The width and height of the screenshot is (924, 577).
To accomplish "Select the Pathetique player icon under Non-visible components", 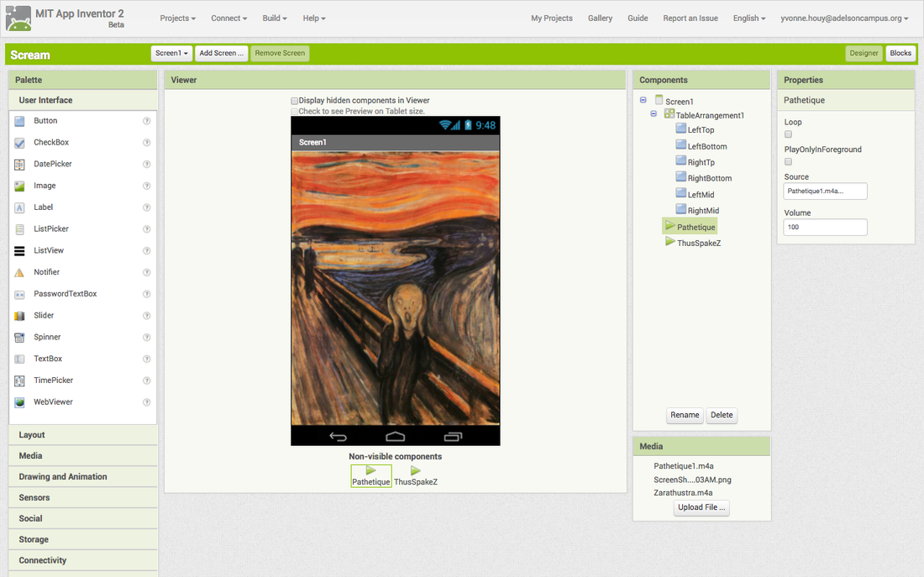I will [x=370, y=470].
